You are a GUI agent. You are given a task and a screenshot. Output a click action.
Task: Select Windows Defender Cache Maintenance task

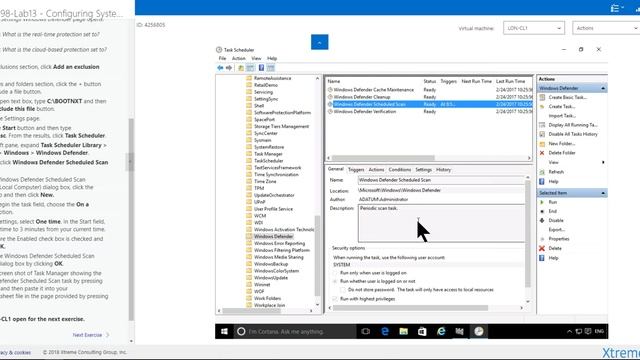click(x=373, y=90)
